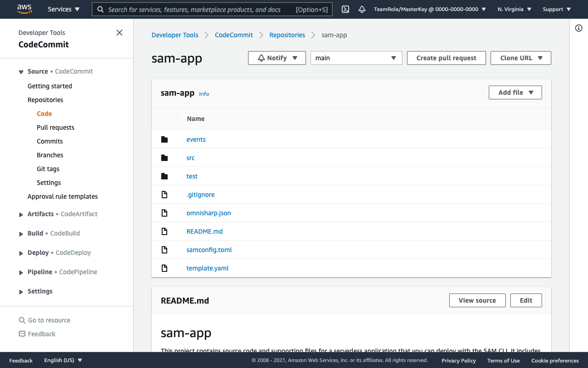Click the magnifier icon by Go to resource

(x=22, y=320)
